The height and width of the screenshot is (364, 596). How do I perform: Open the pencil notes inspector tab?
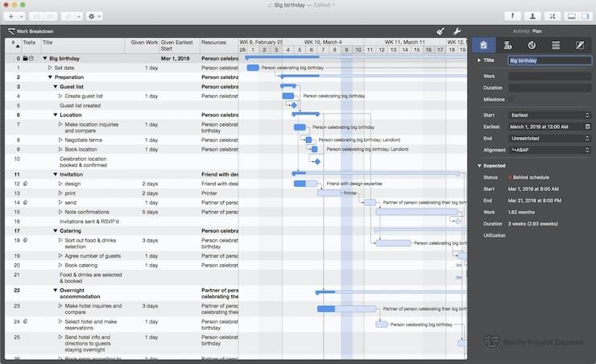pos(580,45)
